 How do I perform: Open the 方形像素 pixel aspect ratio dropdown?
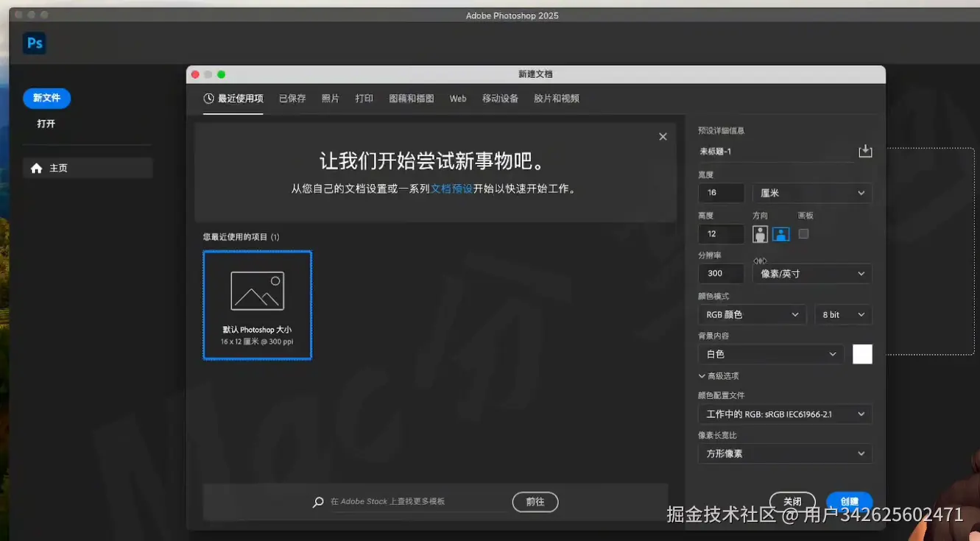click(785, 453)
